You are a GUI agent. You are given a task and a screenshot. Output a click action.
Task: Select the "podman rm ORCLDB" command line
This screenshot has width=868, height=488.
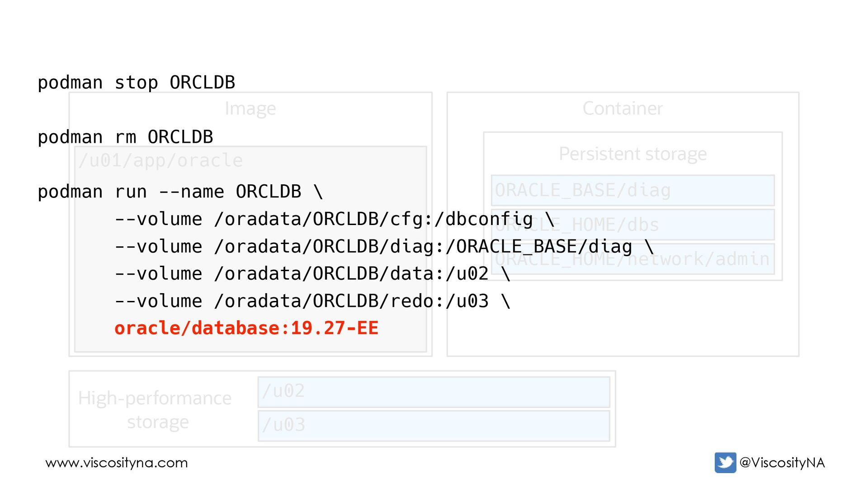pos(125,137)
